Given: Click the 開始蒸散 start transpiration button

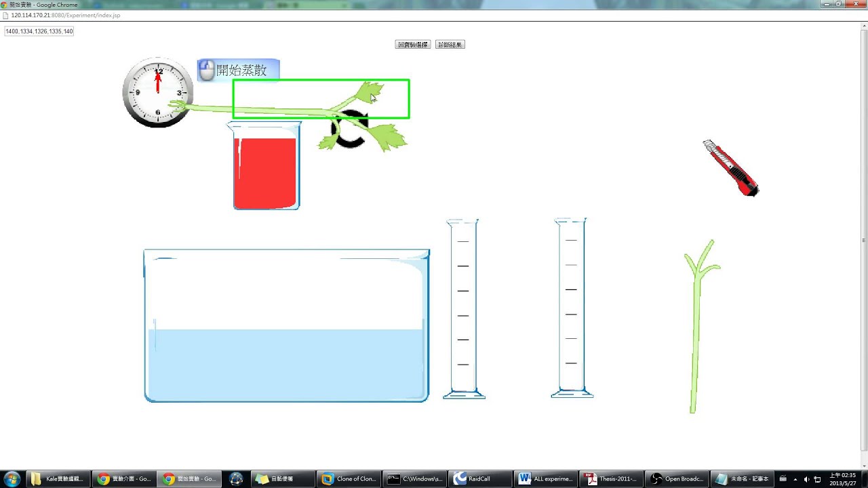Looking at the screenshot, I should point(239,70).
